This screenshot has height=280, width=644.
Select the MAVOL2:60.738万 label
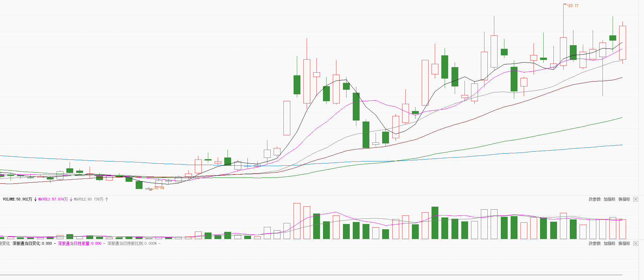[89, 199]
